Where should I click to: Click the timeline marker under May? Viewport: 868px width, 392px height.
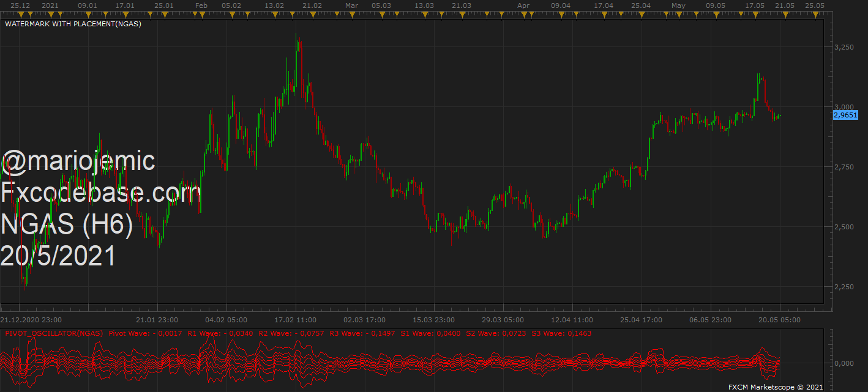[679, 13]
